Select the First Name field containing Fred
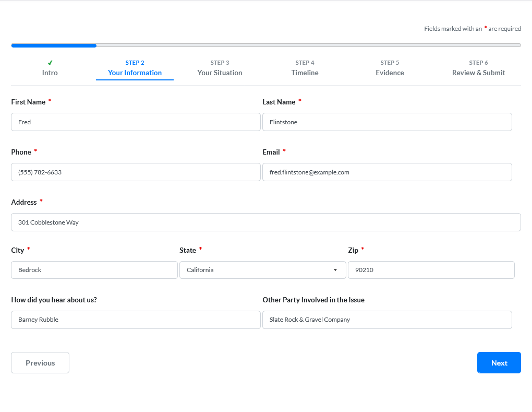 coord(136,122)
